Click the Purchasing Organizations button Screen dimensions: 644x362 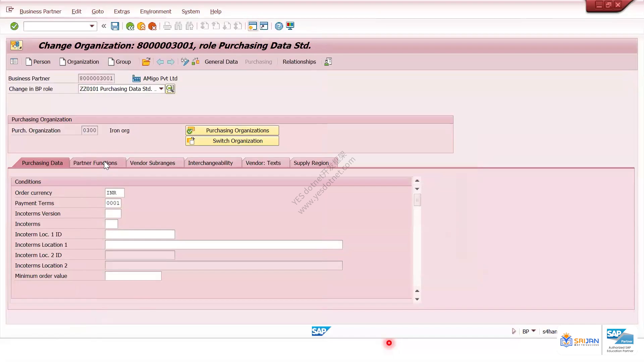pos(232,130)
